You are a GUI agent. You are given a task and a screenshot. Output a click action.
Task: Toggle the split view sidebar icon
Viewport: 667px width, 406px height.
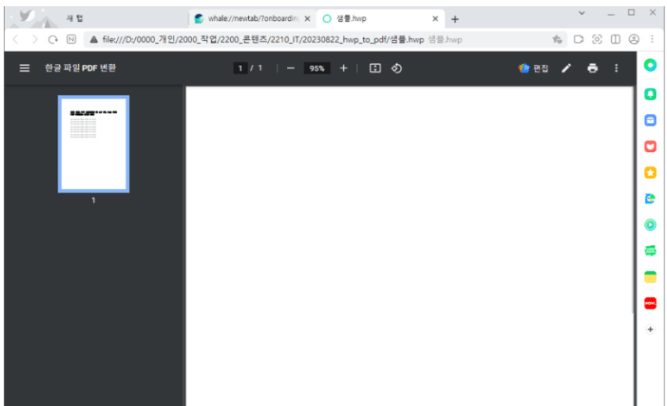(x=616, y=40)
